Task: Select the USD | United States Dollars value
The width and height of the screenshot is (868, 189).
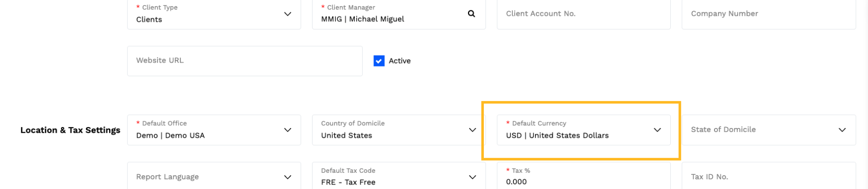Action: pos(557,136)
